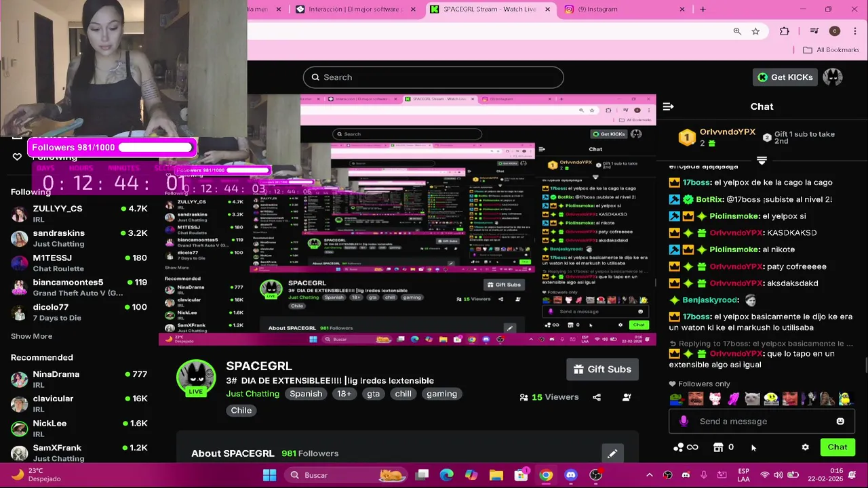Open dicolo77 channel in Following

pyautogui.click(x=79, y=312)
